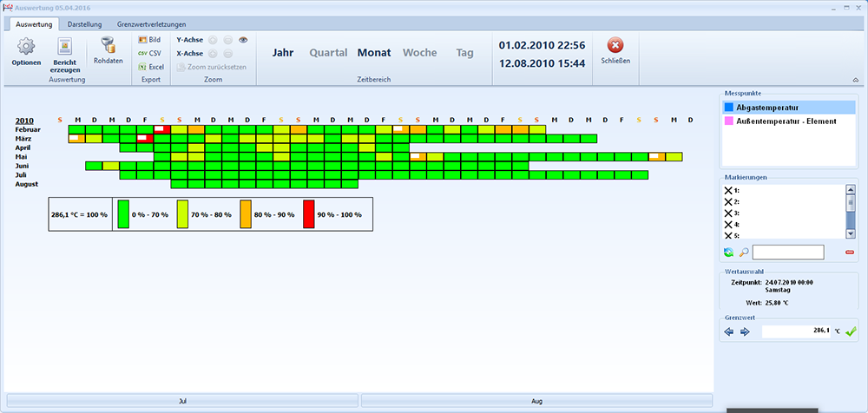The width and height of the screenshot is (868, 413).
Task: Click Zoom zurücksetzen button
Action: [x=212, y=67]
